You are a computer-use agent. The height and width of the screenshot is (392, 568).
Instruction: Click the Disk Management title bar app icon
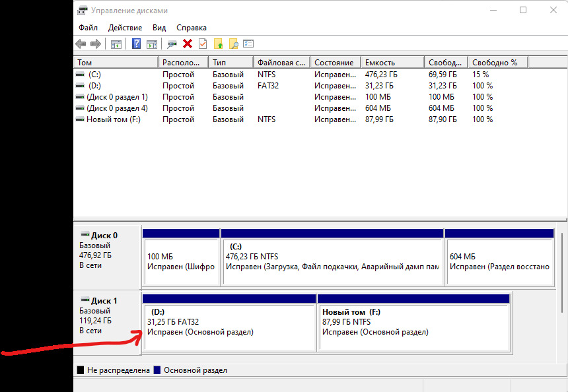(x=83, y=11)
